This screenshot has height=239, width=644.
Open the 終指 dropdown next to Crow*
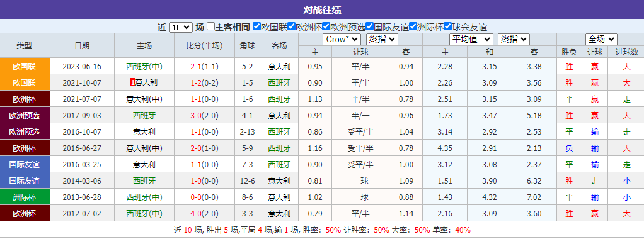coord(382,40)
